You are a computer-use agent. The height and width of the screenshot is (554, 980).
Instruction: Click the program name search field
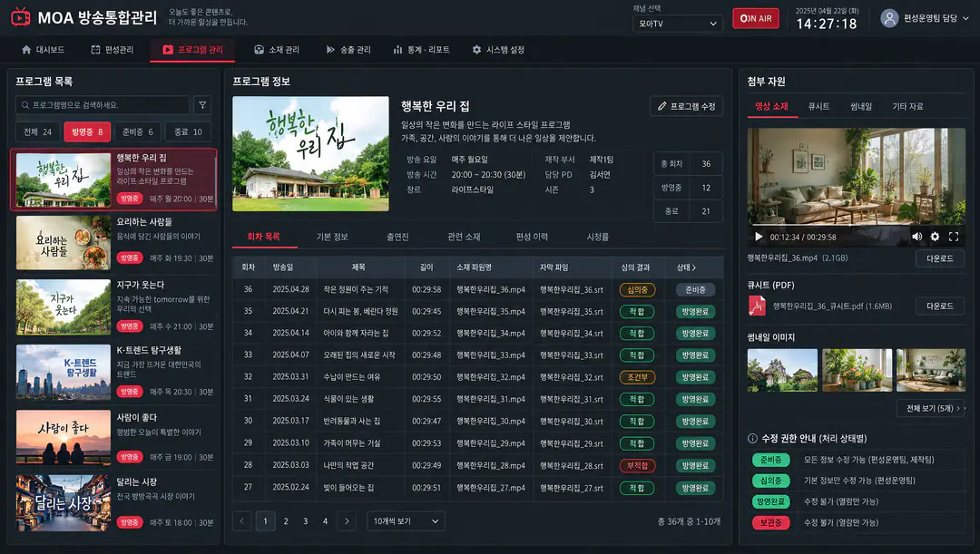point(103,105)
